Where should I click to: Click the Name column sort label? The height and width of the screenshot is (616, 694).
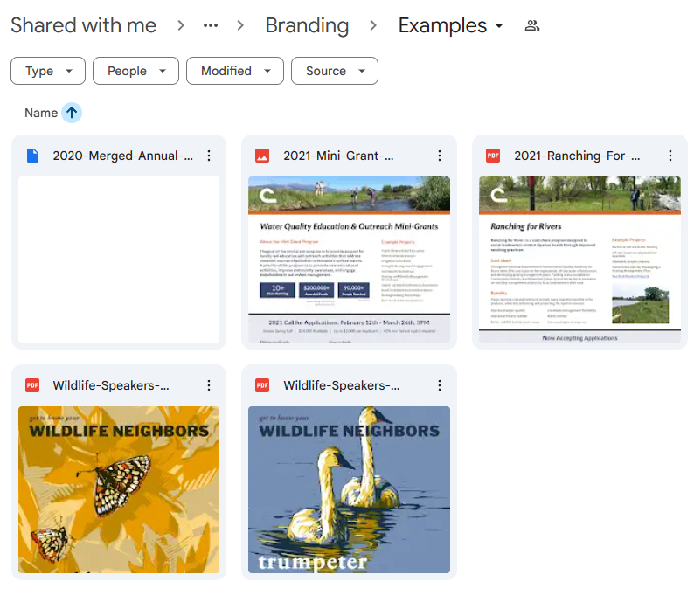[41, 113]
